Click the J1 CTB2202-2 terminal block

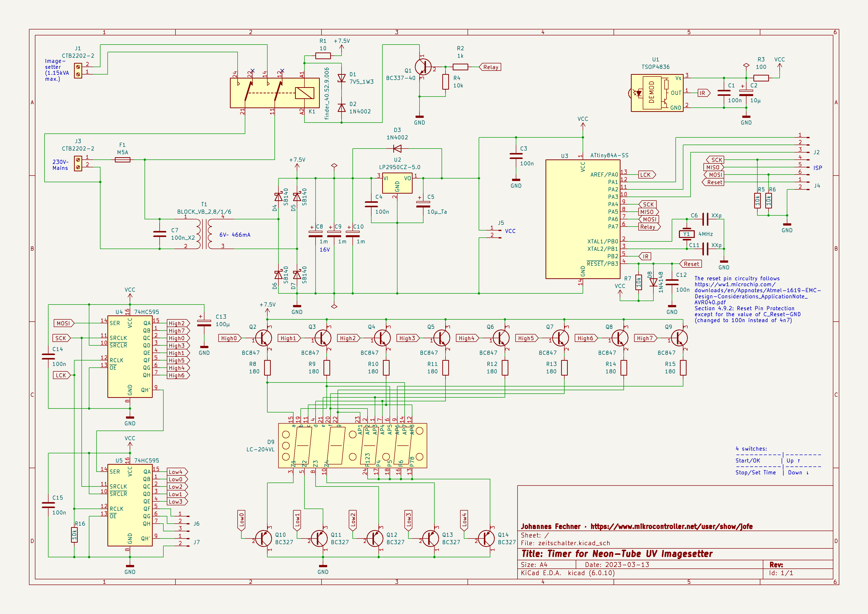point(78,71)
